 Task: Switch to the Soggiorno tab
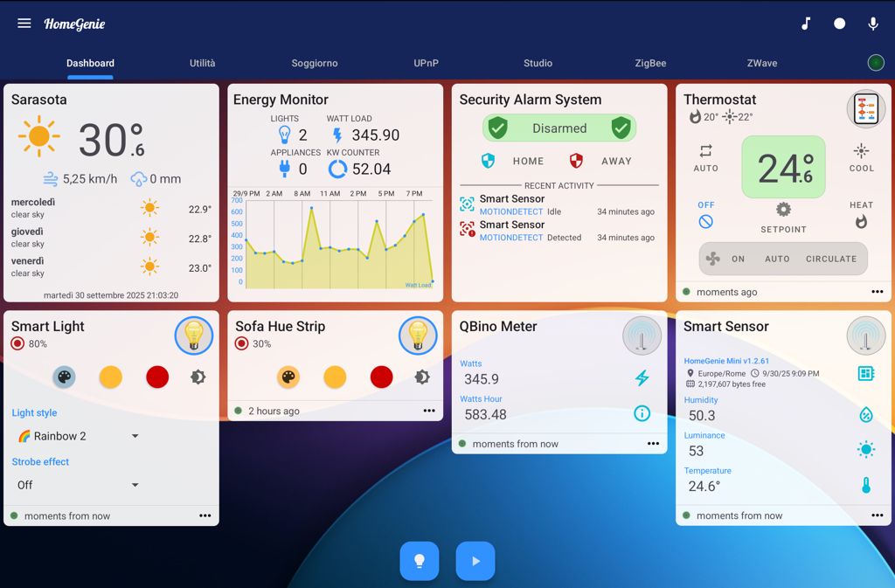point(315,63)
